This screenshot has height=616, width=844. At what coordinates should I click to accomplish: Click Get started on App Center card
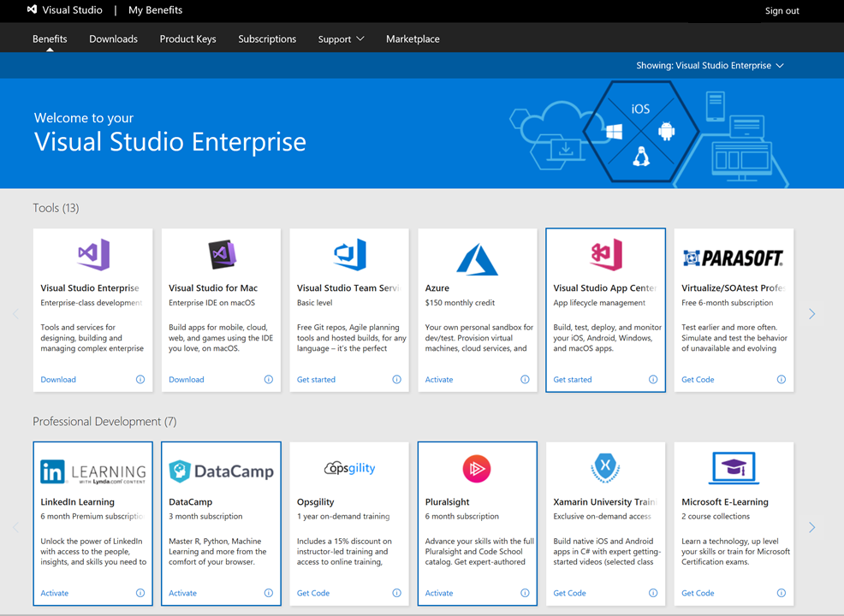(572, 379)
